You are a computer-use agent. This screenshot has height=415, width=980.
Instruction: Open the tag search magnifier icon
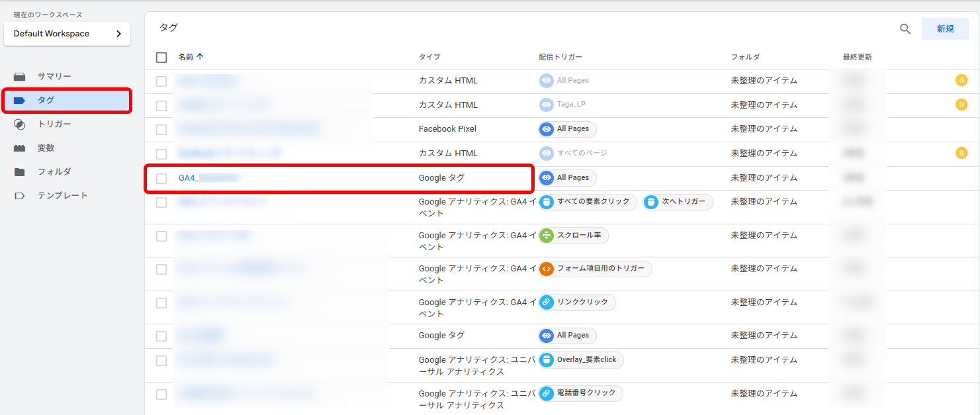point(905,29)
